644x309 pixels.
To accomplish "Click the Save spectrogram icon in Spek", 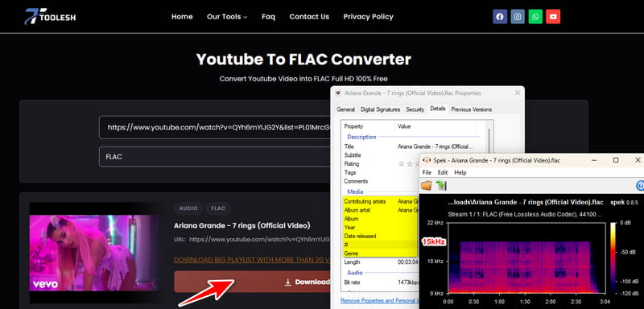I will pos(441,186).
